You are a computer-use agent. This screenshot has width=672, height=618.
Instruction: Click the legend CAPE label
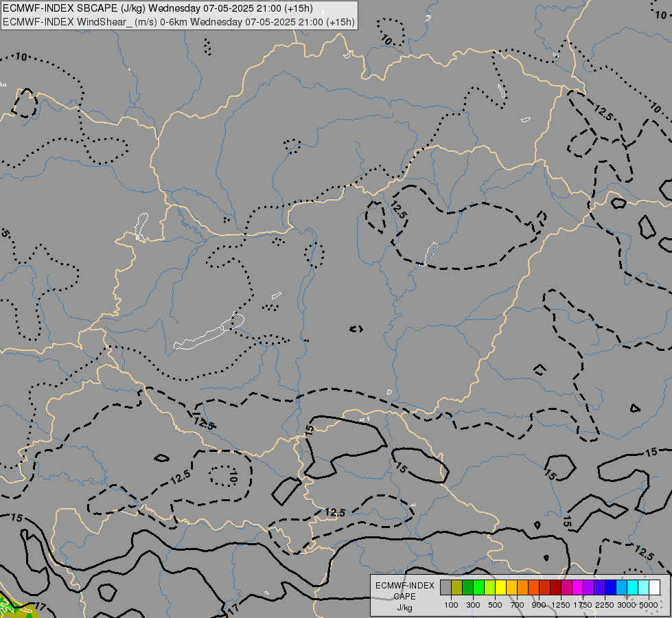click(x=404, y=596)
